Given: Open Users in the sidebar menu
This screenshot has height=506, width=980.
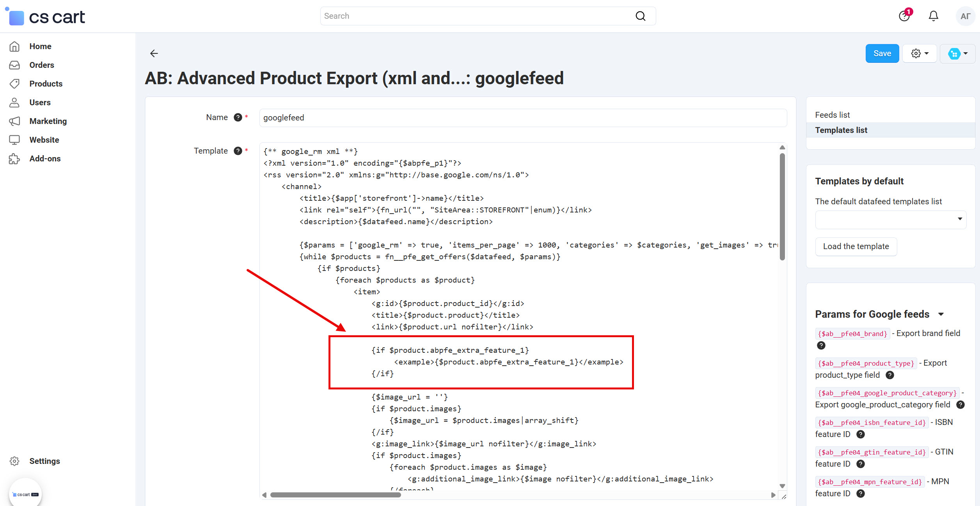Looking at the screenshot, I should (x=40, y=103).
